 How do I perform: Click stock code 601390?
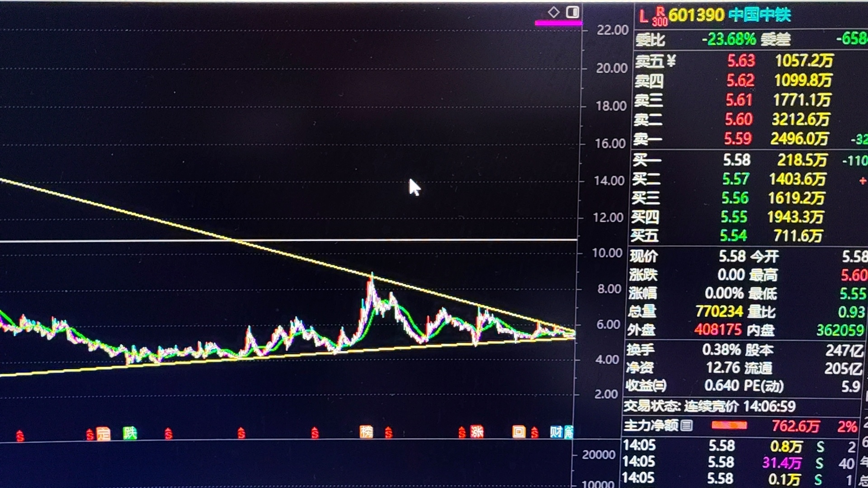click(x=696, y=15)
